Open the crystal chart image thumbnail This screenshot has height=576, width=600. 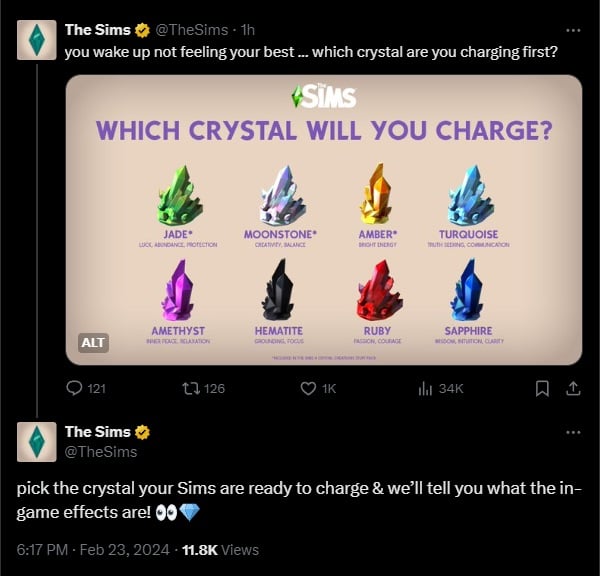[x=323, y=219]
